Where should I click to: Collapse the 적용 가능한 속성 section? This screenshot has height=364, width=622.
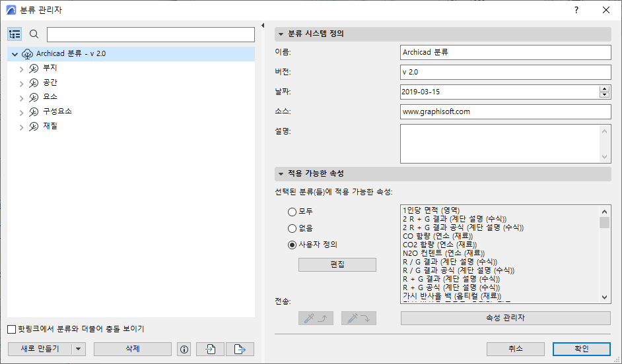pos(281,174)
